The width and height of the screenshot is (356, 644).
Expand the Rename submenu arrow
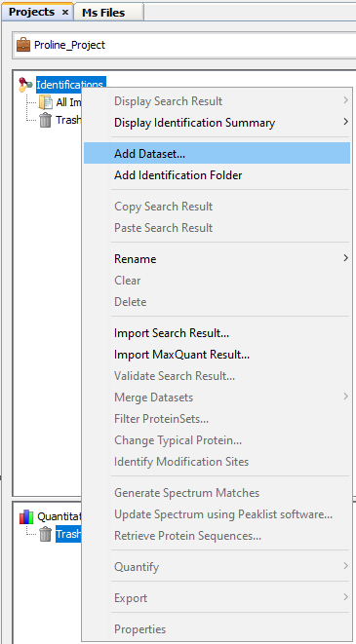pos(345,258)
